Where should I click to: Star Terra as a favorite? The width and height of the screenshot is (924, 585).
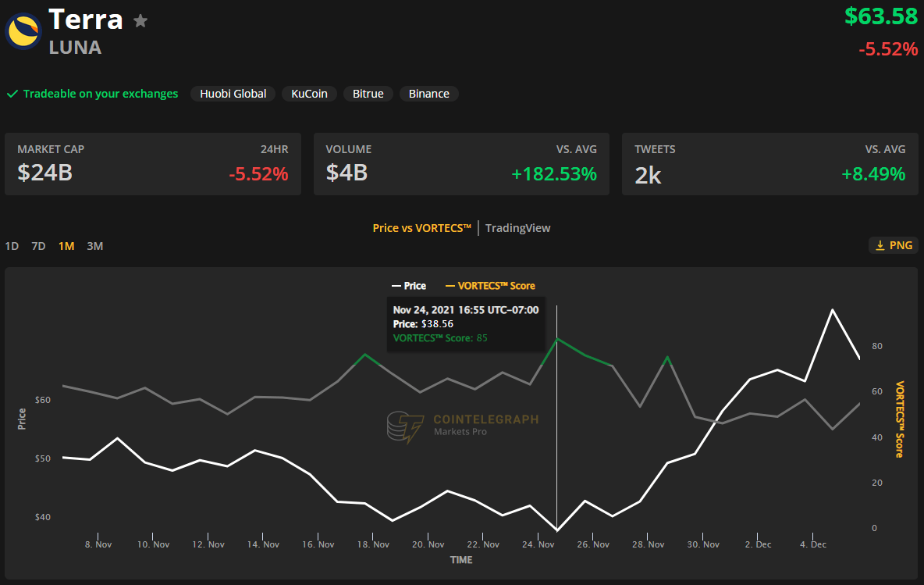coord(140,21)
